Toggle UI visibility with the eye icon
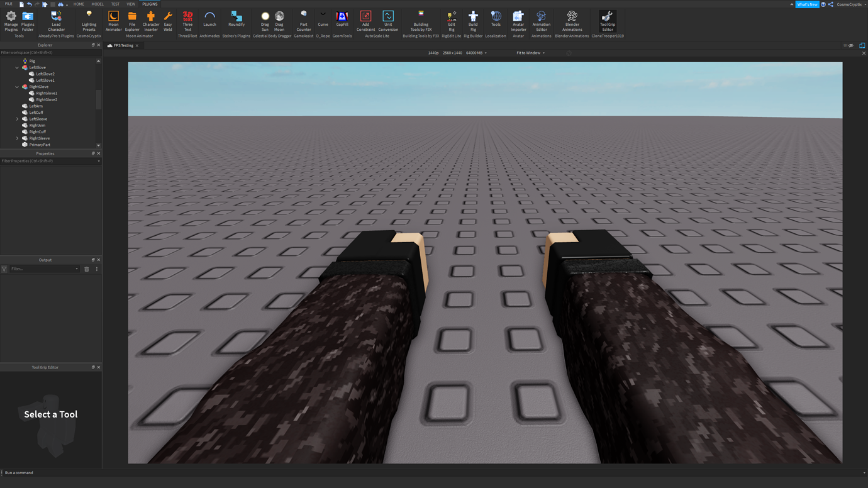This screenshot has height=488, width=868. [x=852, y=45]
